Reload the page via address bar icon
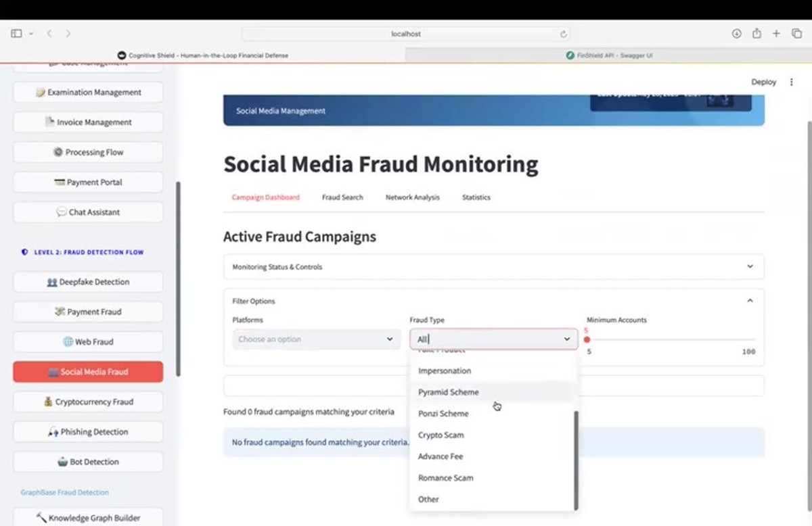 click(x=563, y=34)
